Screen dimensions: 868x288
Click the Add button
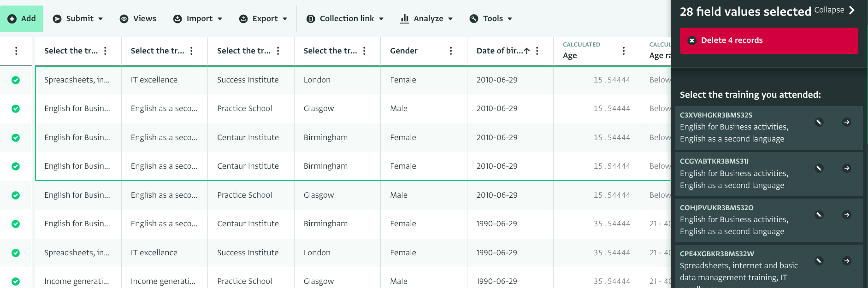click(22, 19)
